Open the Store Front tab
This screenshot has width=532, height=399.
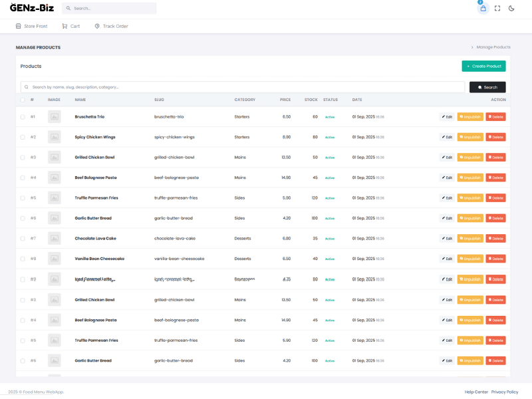(31, 26)
